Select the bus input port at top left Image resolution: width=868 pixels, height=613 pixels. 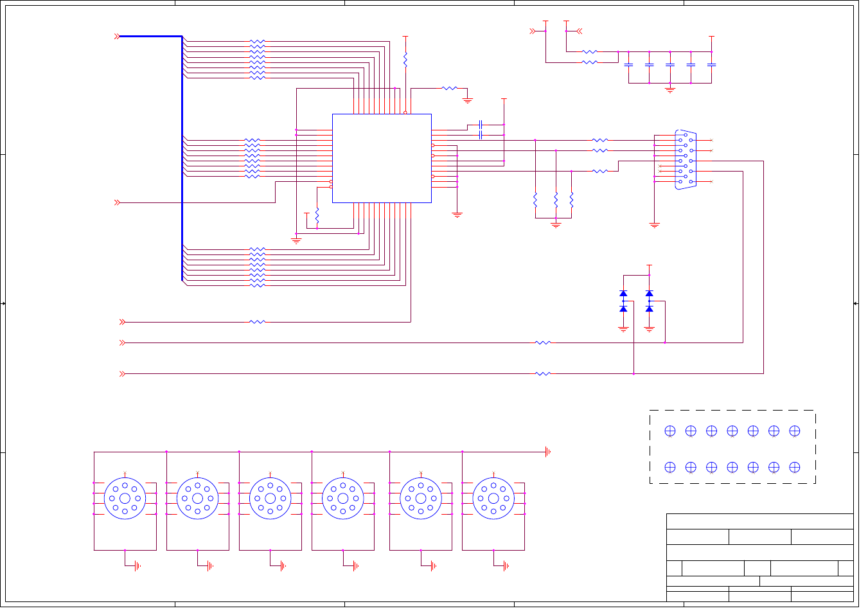(117, 37)
